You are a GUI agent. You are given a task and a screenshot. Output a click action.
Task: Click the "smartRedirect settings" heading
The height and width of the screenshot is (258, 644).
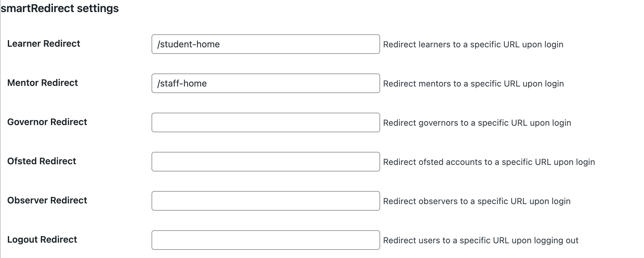60,8
